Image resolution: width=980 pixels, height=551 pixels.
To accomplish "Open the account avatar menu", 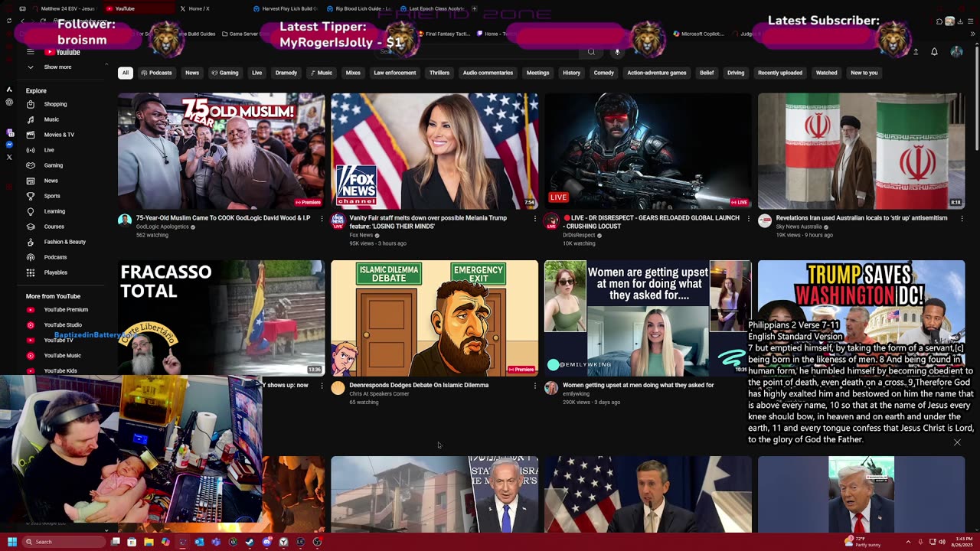I will (x=956, y=52).
